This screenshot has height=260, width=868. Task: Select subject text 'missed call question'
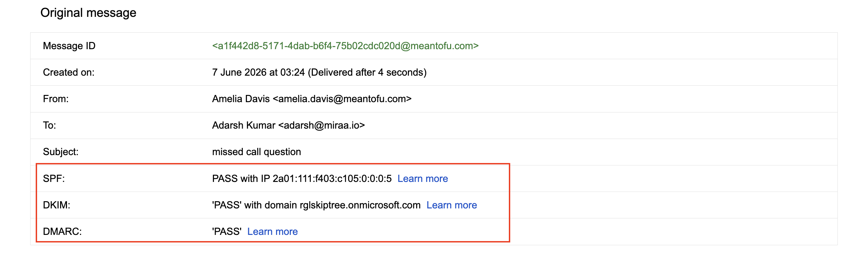pyautogui.click(x=256, y=152)
